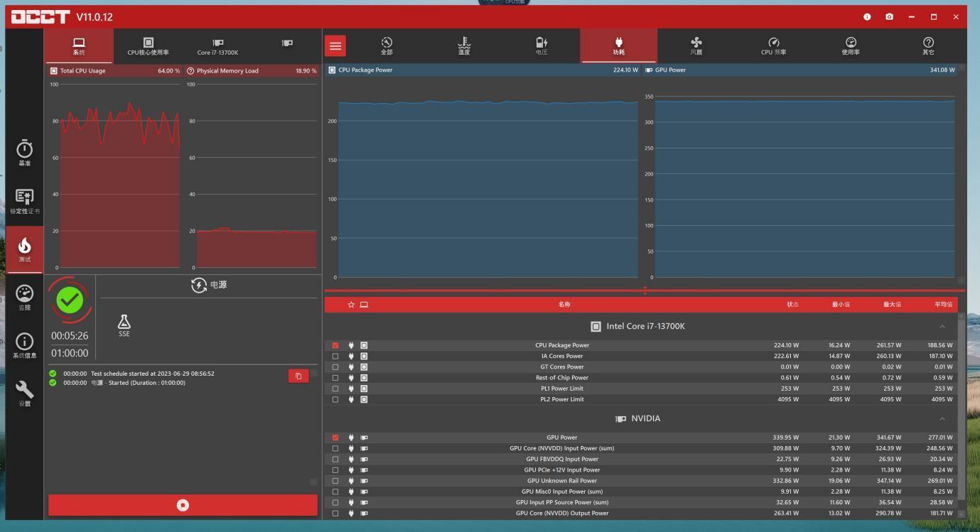The height and width of the screenshot is (532, 980).
Task: Switch to the 系统 tab
Action: tap(79, 46)
